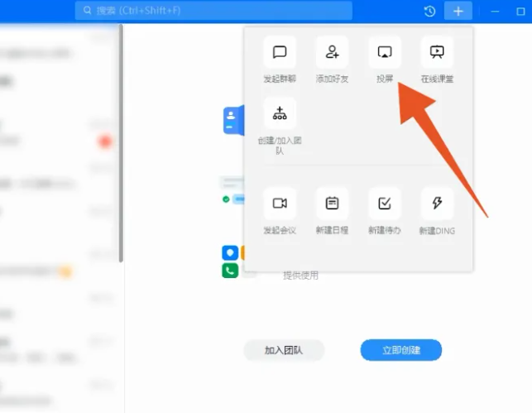The width and height of the screenshot is (532, 413).
Task: Open the history clock icon in title bar
Action: 429,12
